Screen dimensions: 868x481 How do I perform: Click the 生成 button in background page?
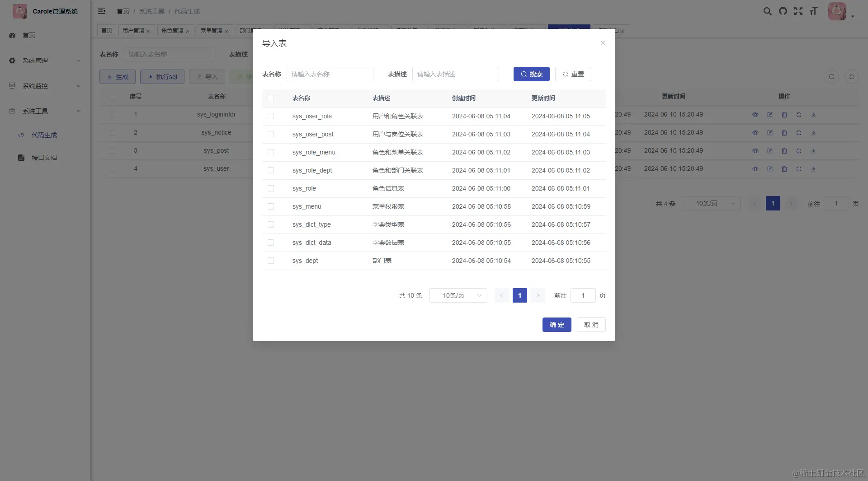pos(118,77)
